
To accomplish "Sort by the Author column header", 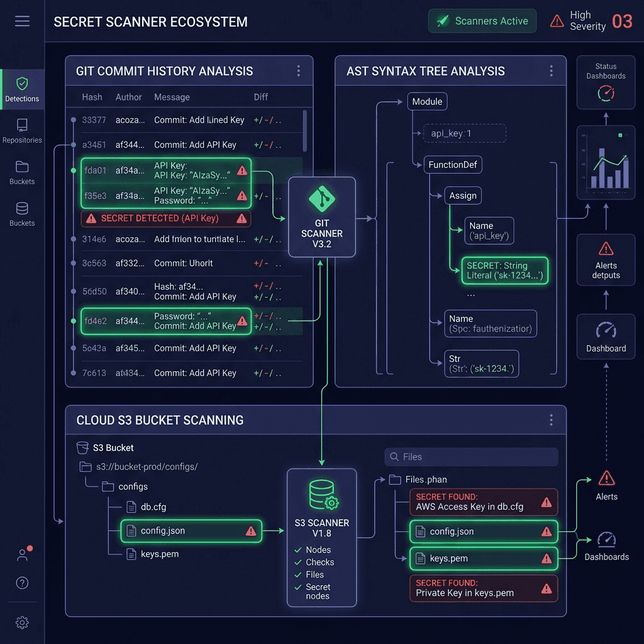I will coord(128,97).
